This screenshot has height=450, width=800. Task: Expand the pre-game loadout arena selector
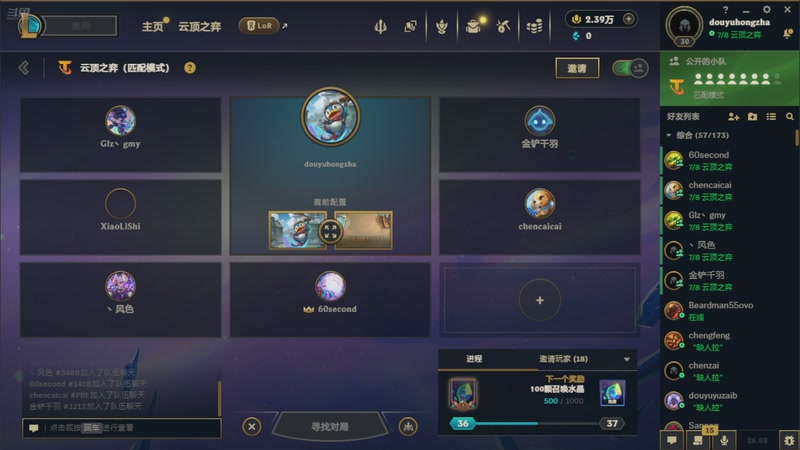pos(330,231)
